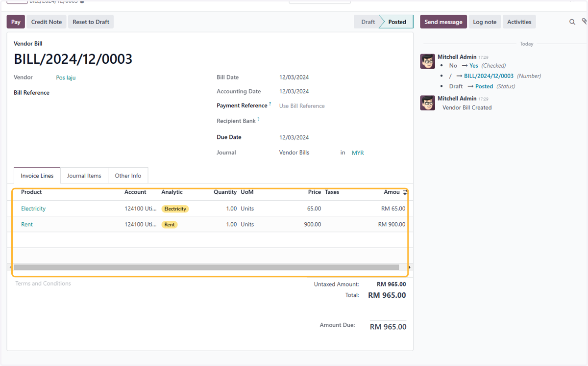Click Reset to Draft button
The width and height of the screenshot is (588, 366).
[x=91, y=22]
